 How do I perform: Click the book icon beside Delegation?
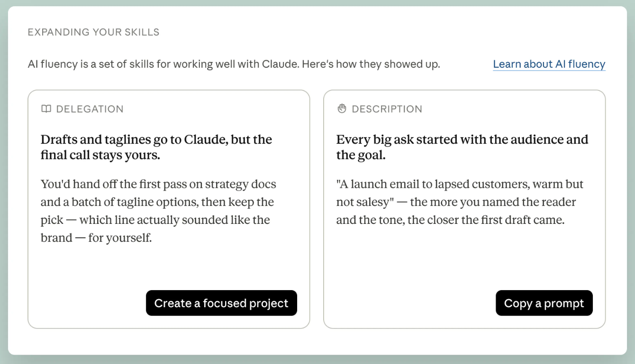click(46, 109)
